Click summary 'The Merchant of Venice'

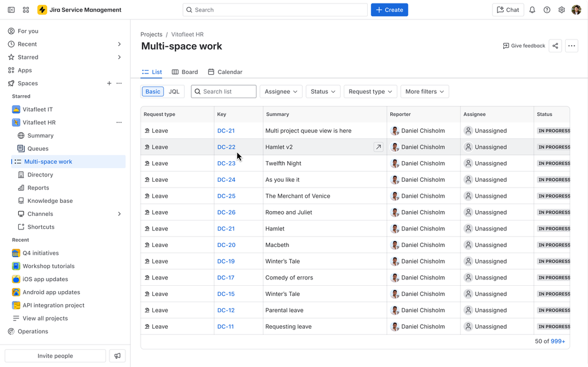298,196
